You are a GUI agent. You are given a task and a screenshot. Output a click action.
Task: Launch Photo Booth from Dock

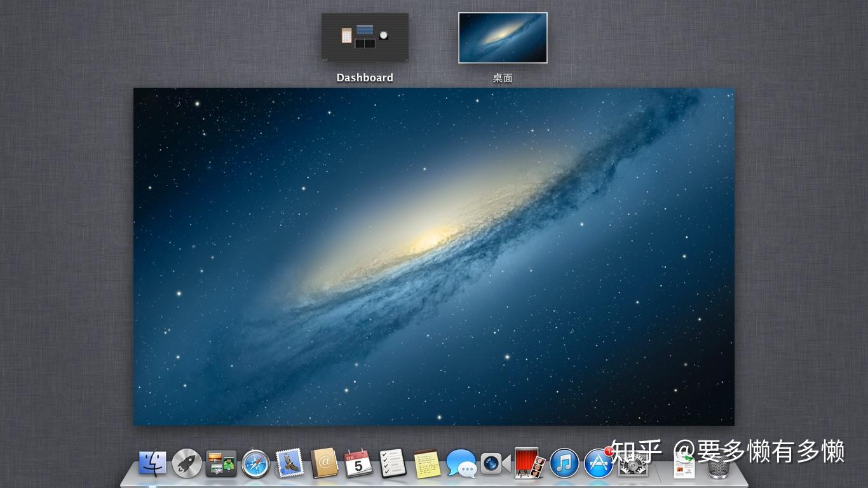[x=530, y=463]
